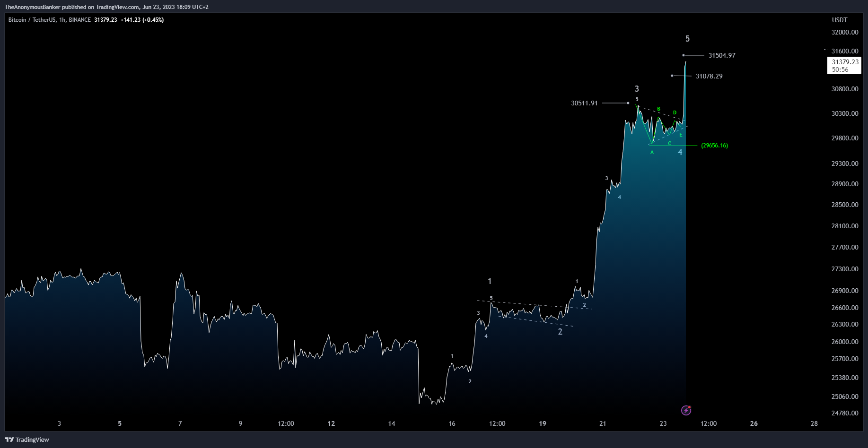Viewport: 868px width, 448px height.
Task: Click 30300.00 on the price axis
Action: click(x=844, y=113)
